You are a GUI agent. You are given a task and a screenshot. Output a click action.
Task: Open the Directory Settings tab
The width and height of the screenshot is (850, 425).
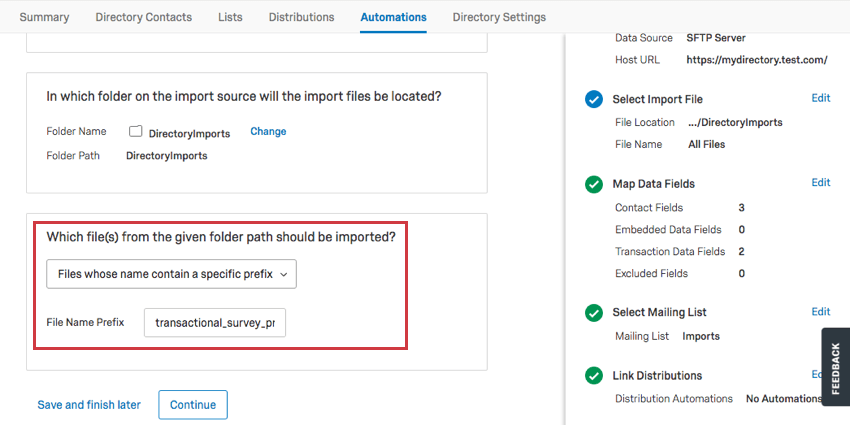[x=499, y=17]
